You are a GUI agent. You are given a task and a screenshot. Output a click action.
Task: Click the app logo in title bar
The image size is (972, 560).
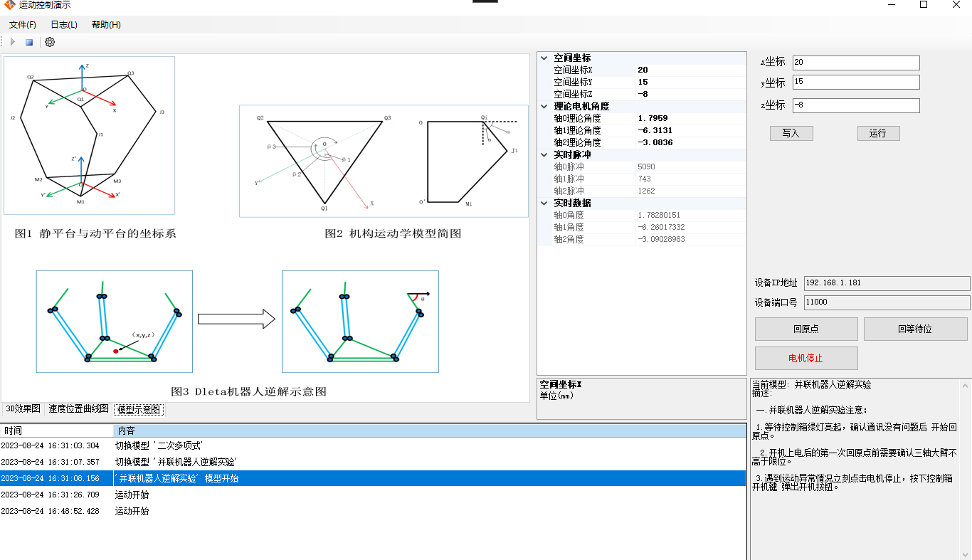(9, 5)
